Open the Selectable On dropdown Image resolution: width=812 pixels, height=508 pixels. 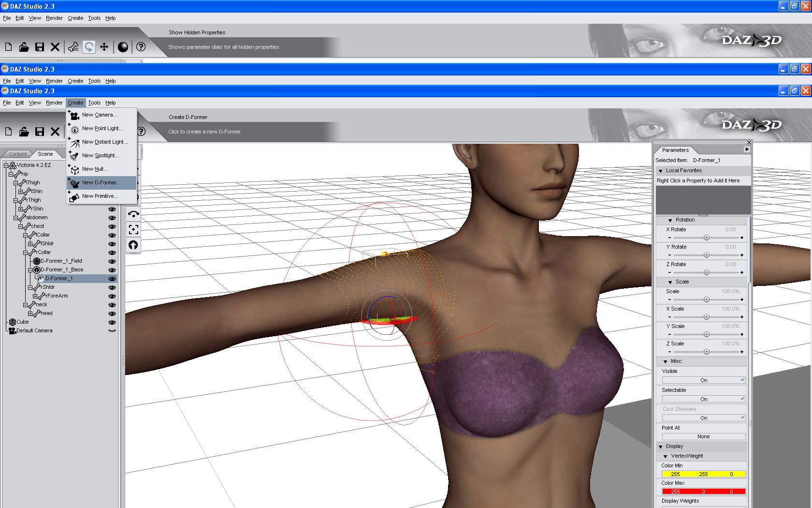(x=704, y=399)
